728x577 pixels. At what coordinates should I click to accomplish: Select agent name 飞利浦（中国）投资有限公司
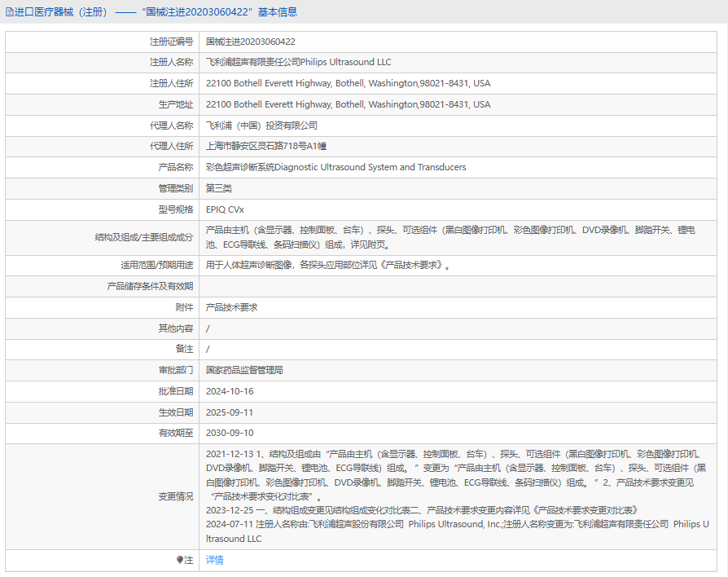click(x=262, y=126)
